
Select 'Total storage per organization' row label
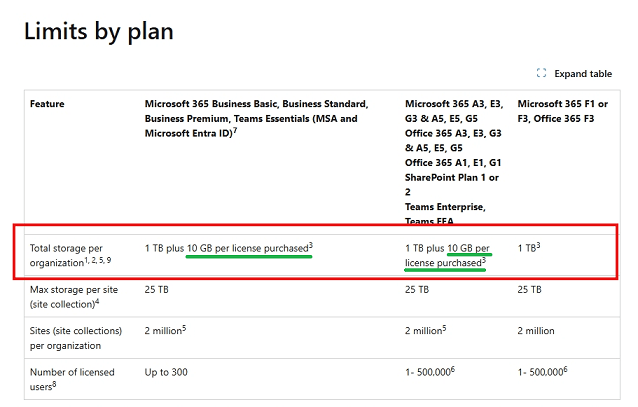coord(70,256)
